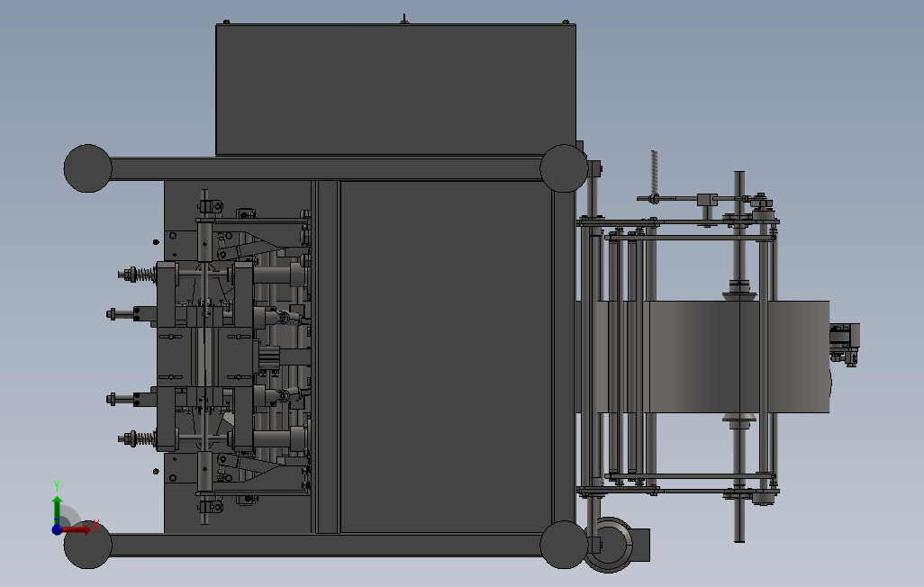Image resolution: width=924 pixels, height=587 pixels.
Task: Select the upper horizontal frame rail between feet
Action: (326, 169)
